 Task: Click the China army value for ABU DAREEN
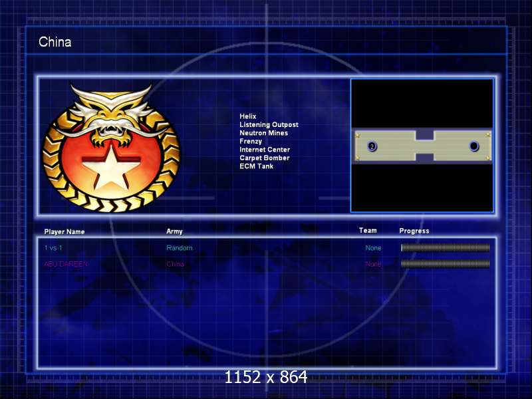[175, 263]
